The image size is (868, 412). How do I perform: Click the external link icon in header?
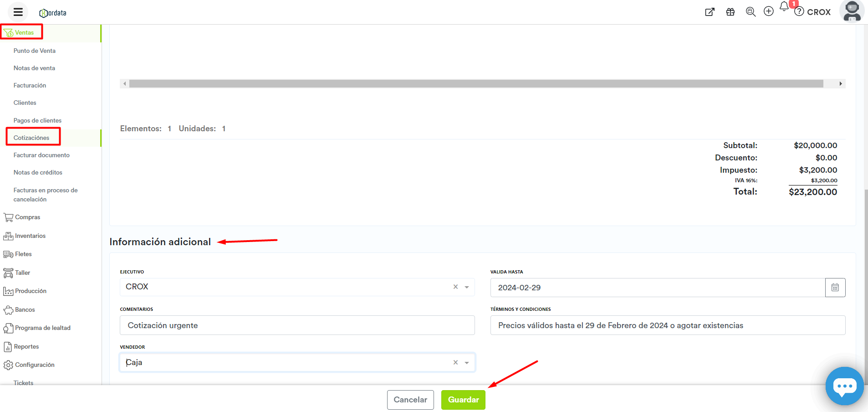point(710,12)
